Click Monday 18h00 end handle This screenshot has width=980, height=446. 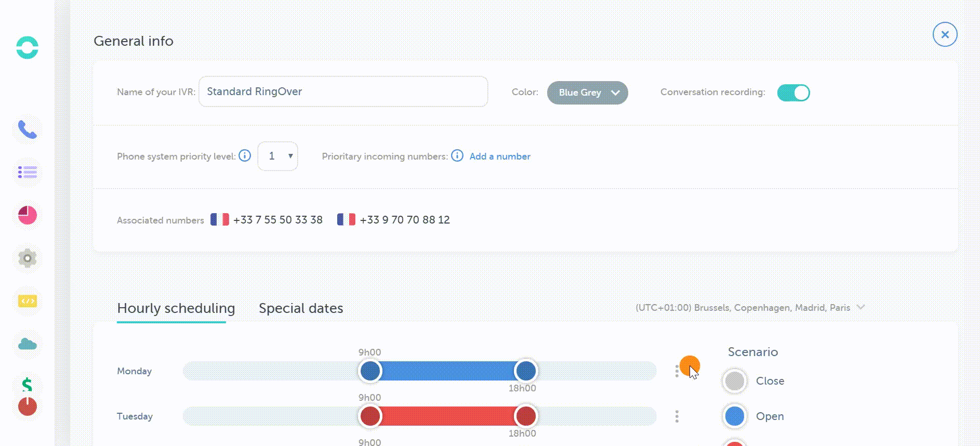click(x=526, y=371)
